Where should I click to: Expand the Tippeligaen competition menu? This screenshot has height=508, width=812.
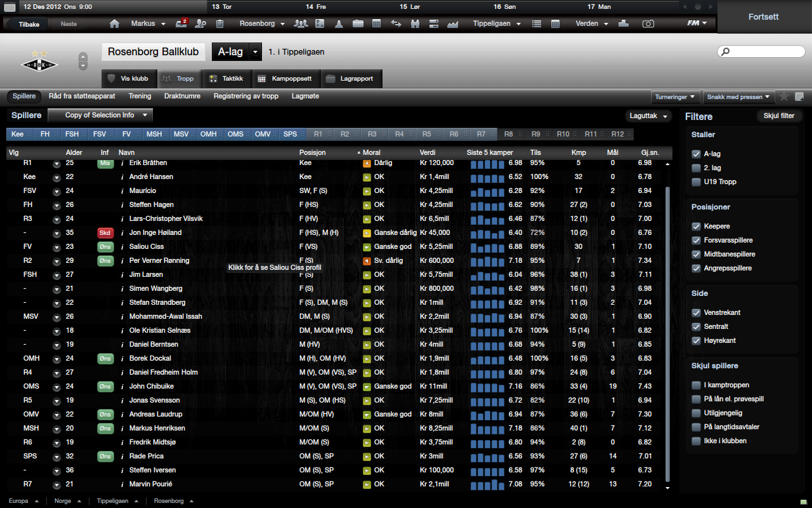pos(497,23)
